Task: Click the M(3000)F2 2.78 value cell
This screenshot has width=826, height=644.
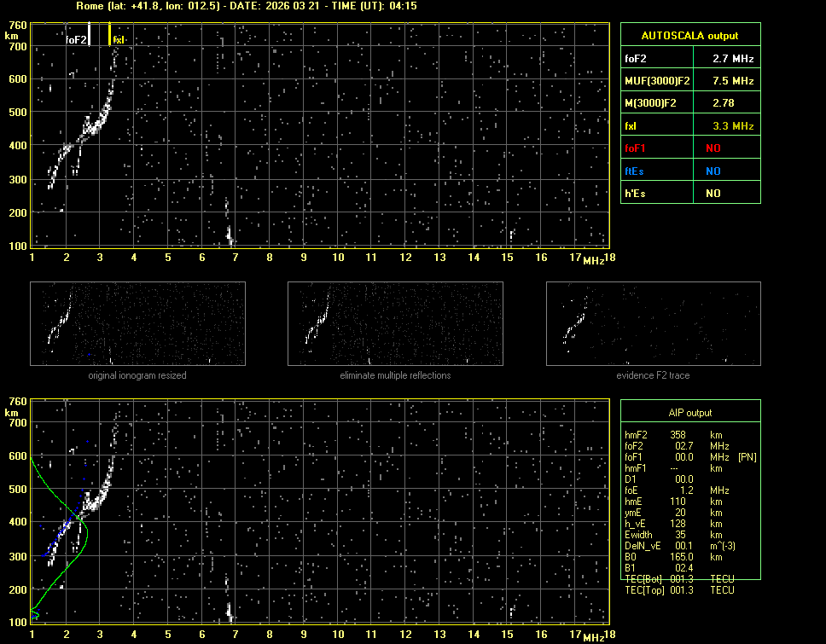Action: (x=725, y=103)
